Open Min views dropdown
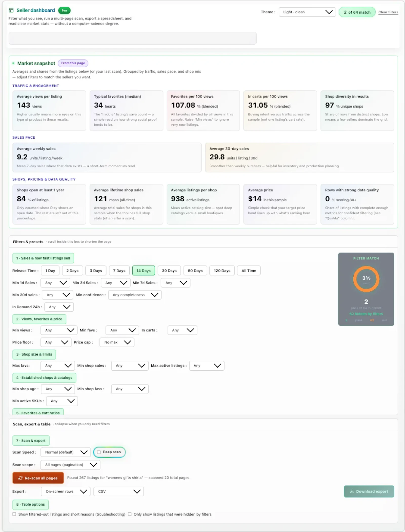Image resolution: width=405 pixels, height=532 pixels. [59, 330]
